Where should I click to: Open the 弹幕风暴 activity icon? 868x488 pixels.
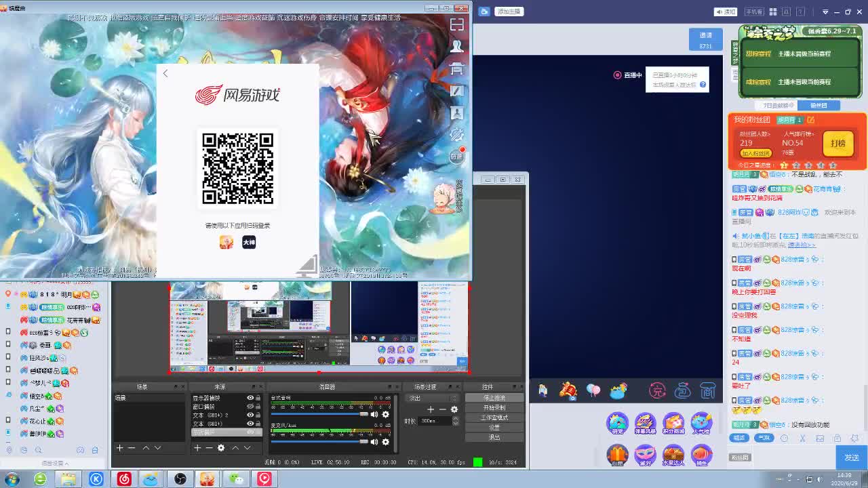tap(645, 424)
